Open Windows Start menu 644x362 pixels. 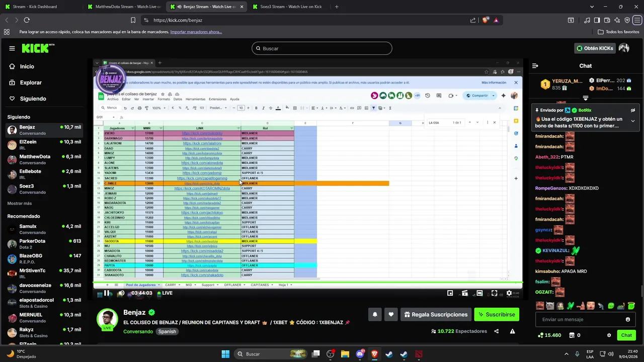225,354
